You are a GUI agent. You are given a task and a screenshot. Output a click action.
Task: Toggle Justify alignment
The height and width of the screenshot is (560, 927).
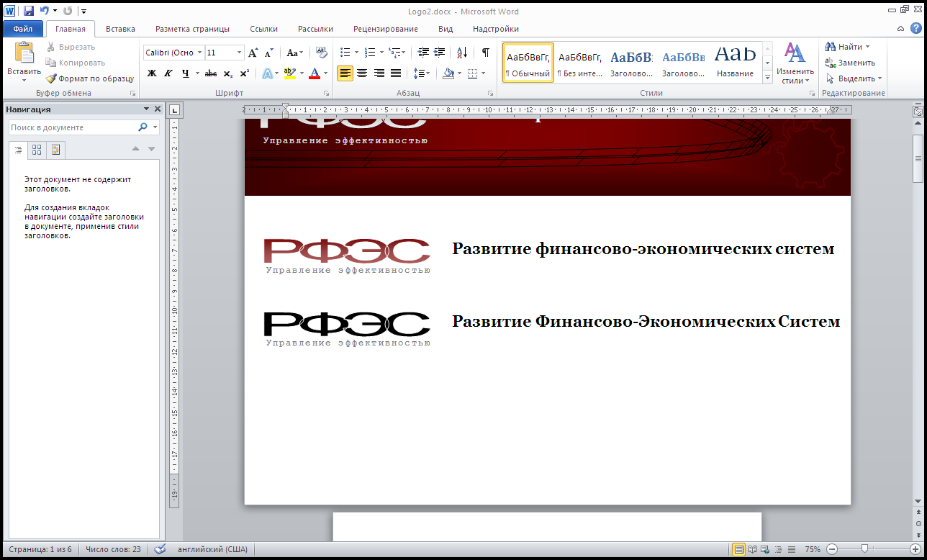tap(395, 73)
